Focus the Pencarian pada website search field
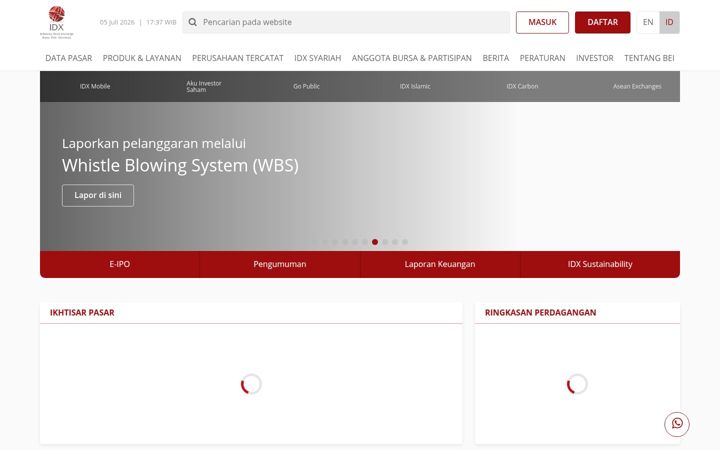This screenshot has width=720, height=450. coord(346,22)
